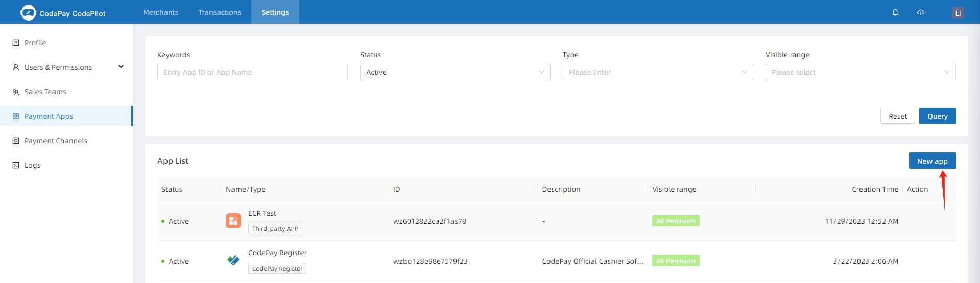
Task: Click the Profile sidebar icon
Action: (x=16, y=43)
